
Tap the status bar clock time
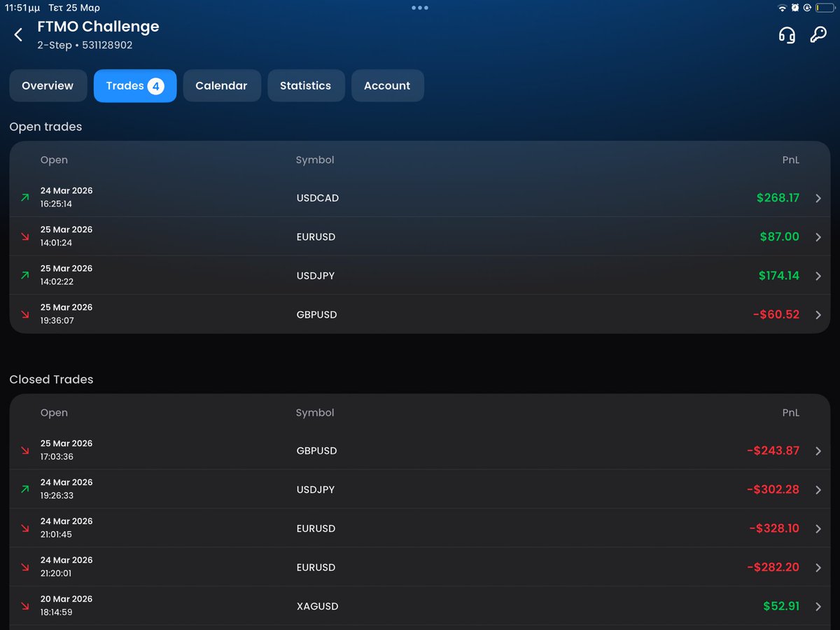point(22,8)
